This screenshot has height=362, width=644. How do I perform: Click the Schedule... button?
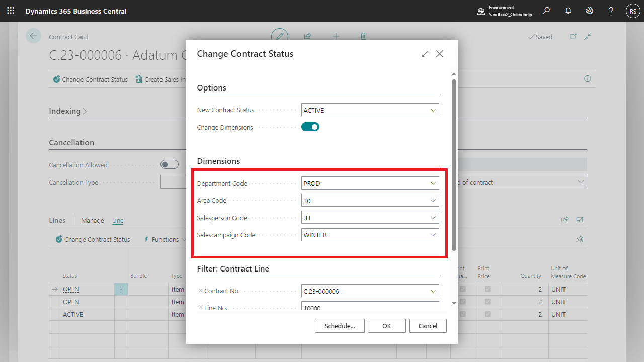[x=340, y=326]
